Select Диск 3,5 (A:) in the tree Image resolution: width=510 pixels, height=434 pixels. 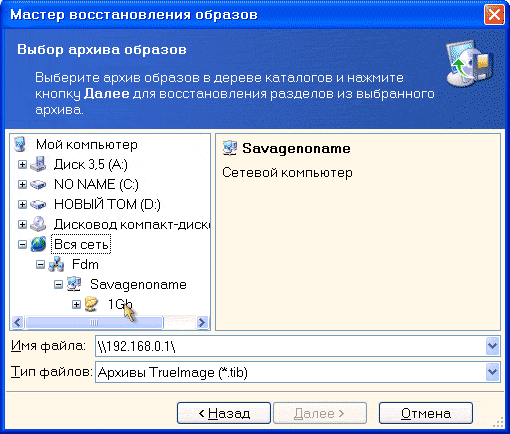[x=91, y=164]
